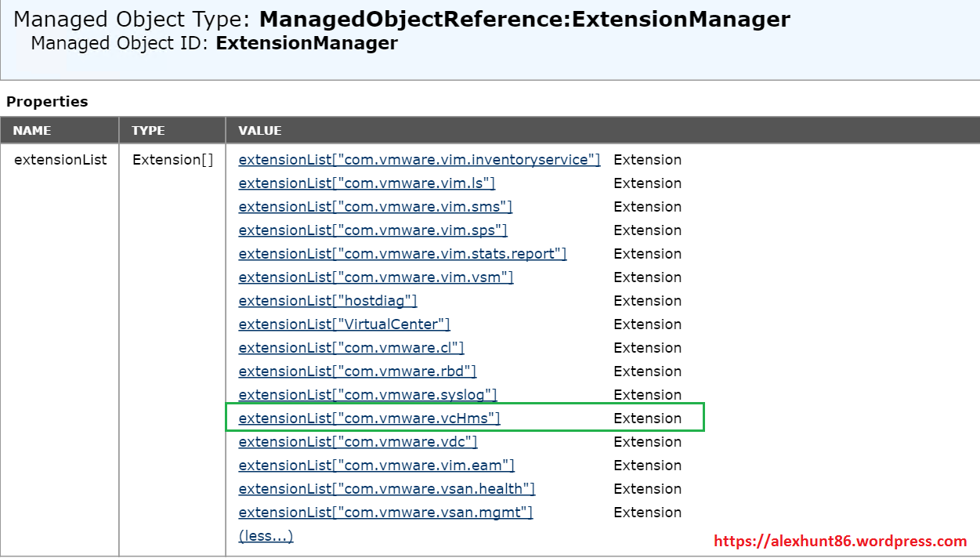
Task: Click the NAME column header
Action: (x=32, y=131)
